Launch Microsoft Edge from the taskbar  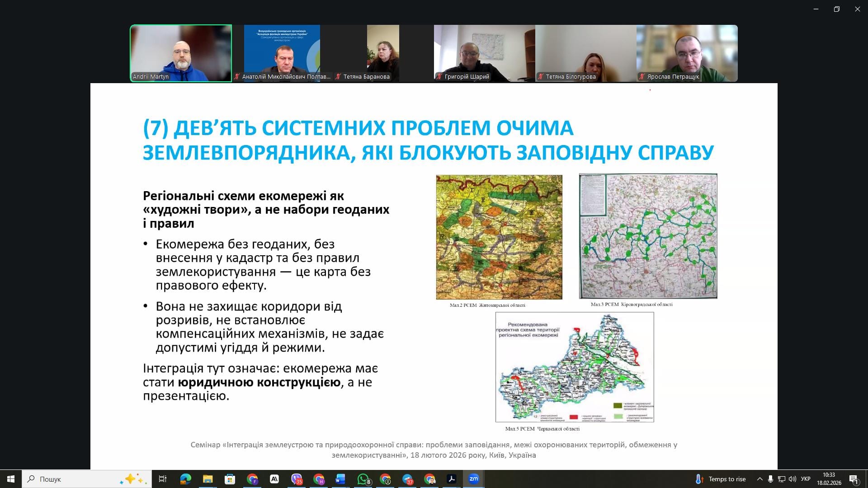185,479
